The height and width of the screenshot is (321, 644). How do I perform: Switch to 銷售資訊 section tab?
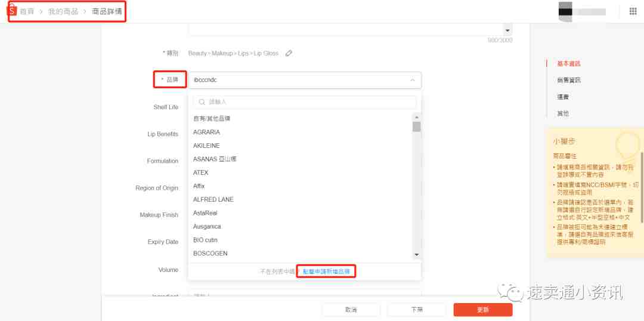coord(568,80)
